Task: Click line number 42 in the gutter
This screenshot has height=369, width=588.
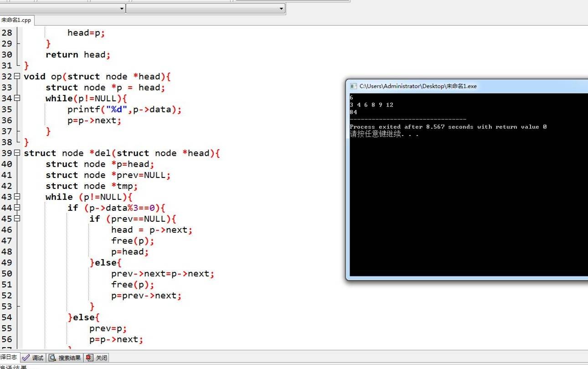Action: click(x=7, y=186)
